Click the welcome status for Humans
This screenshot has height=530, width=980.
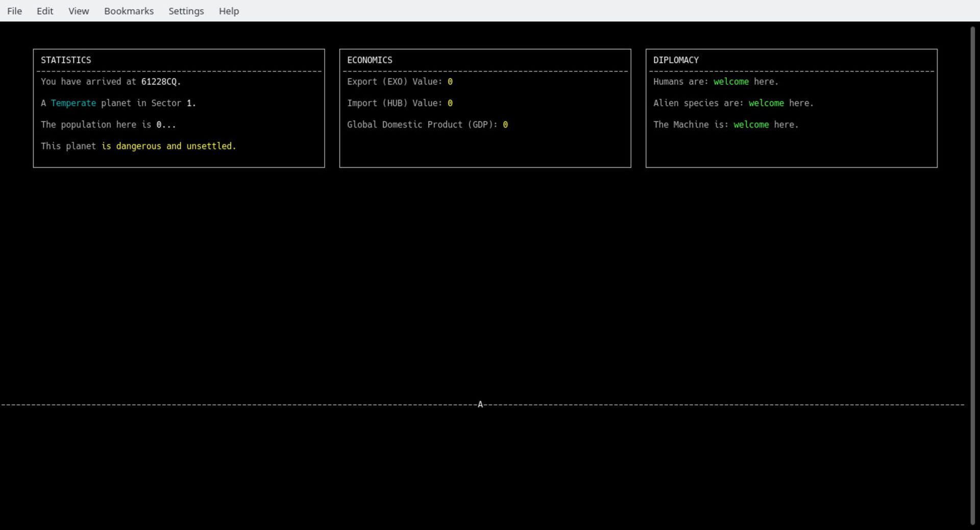(x=732, y=81)
